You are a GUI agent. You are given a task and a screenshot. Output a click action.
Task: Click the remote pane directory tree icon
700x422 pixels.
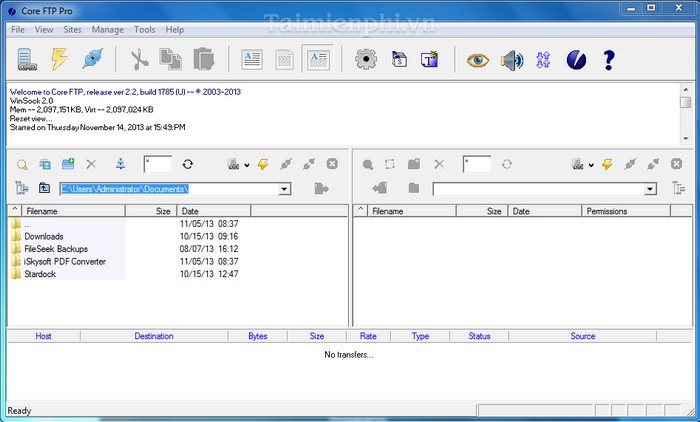click(x=679, y=188)
